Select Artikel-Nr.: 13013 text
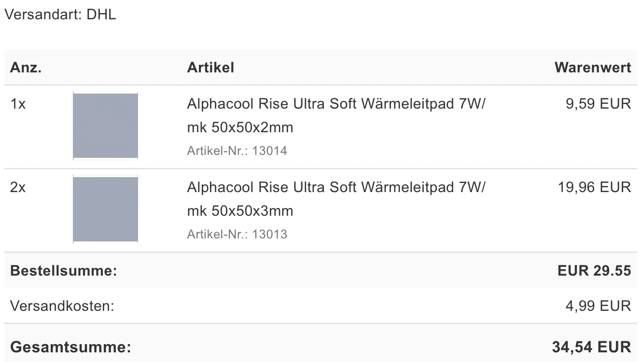 237,235
